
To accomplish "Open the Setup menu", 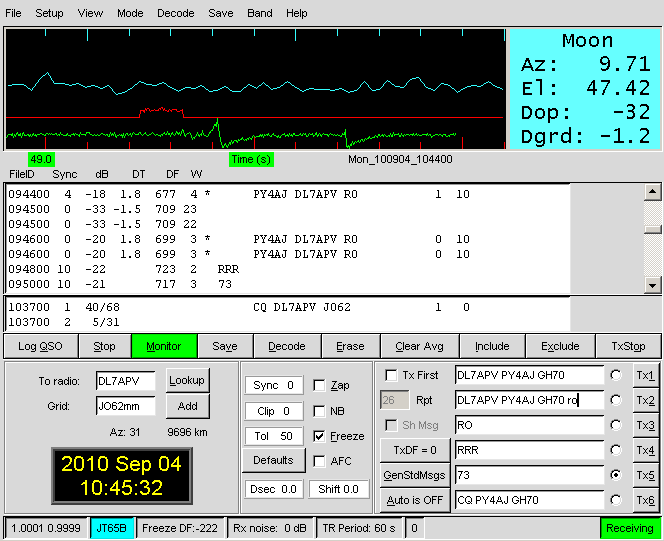I will [49, 14].
